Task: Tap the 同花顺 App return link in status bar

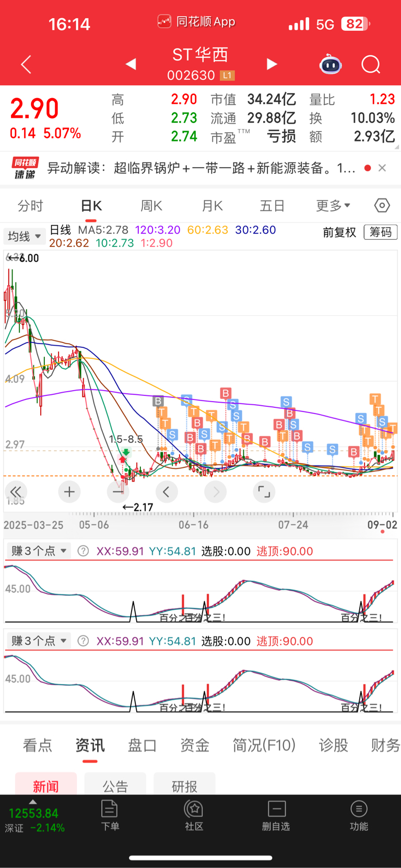Action: 197,22
